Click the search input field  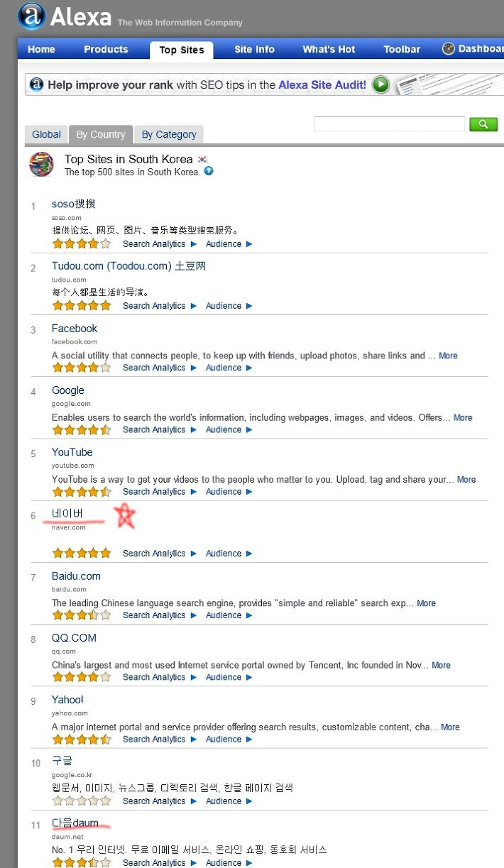point(389,124)
